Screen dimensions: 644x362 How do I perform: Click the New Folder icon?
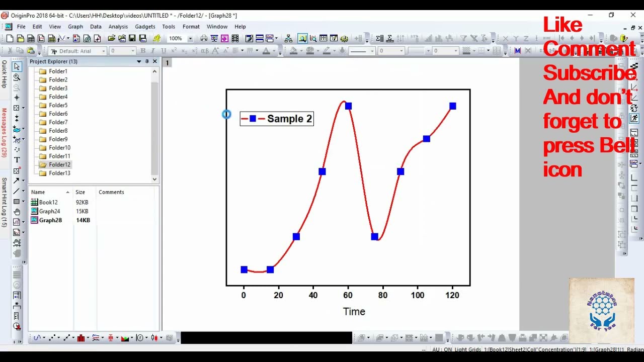tap(20, 38)
